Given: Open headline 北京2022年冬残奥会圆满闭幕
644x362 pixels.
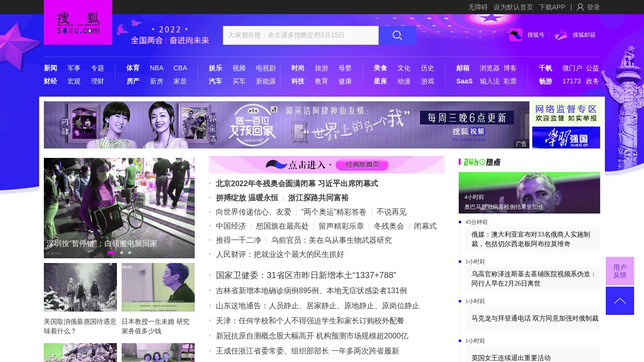Looking at the screenshot, I should (x=297, y=183).
